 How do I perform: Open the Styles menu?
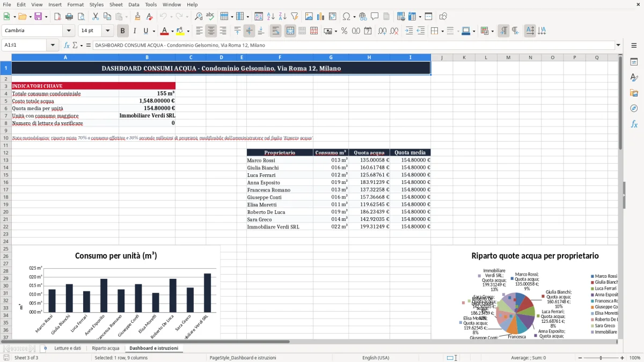point(97,4)
